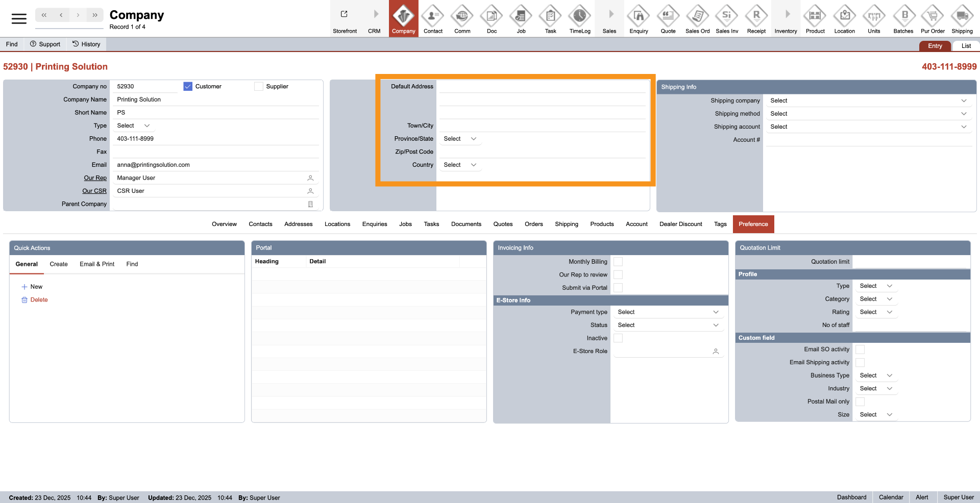Switch to the List view tab

[966, 46]
